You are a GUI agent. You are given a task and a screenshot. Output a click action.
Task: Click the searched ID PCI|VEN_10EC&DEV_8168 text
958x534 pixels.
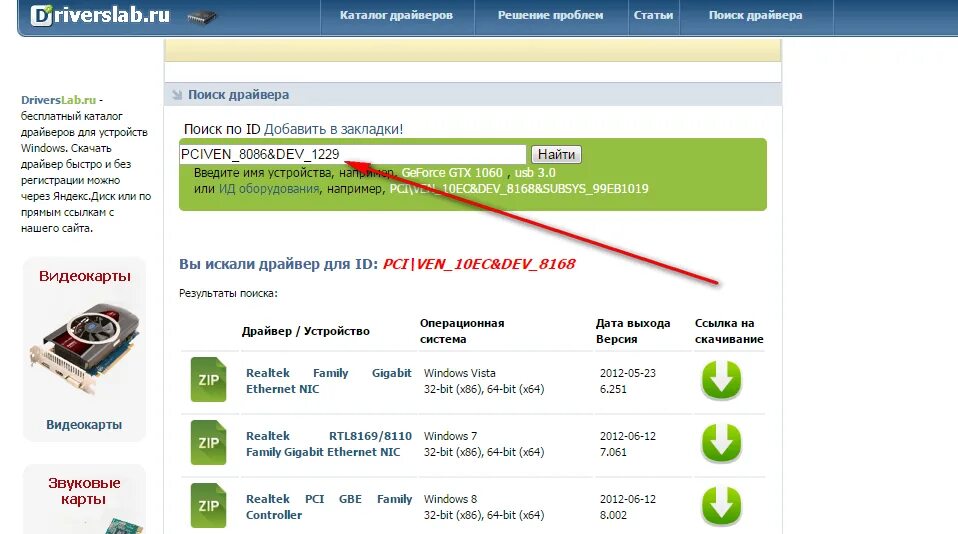pos(479,264)
